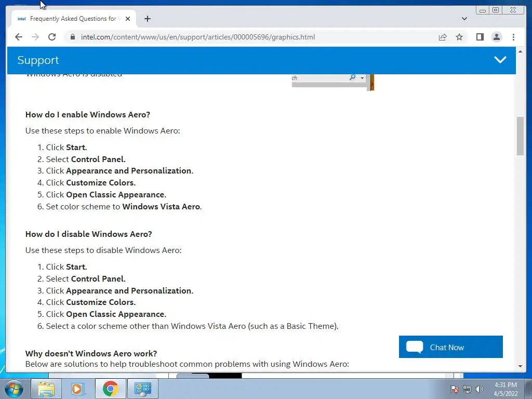532x399 pixels.
Task: Expand the Support header chevron
Action: pos(500,60)
